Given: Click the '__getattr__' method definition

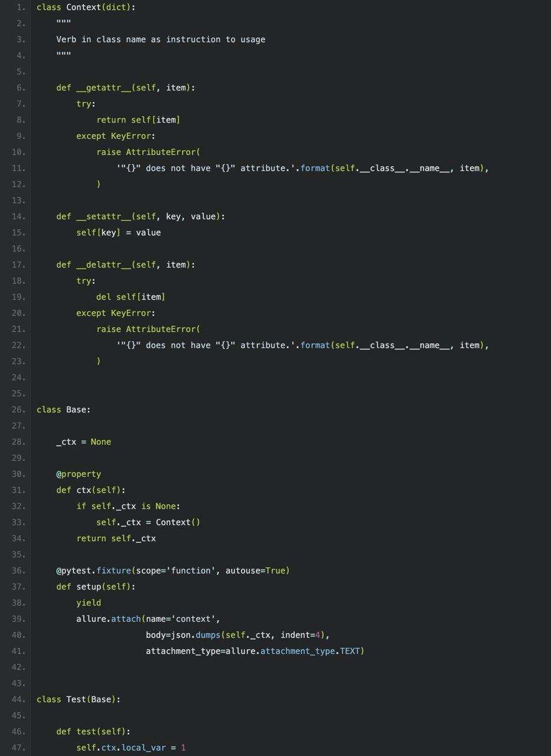Looking at the screenshot, I should click(x=125, y=88).
